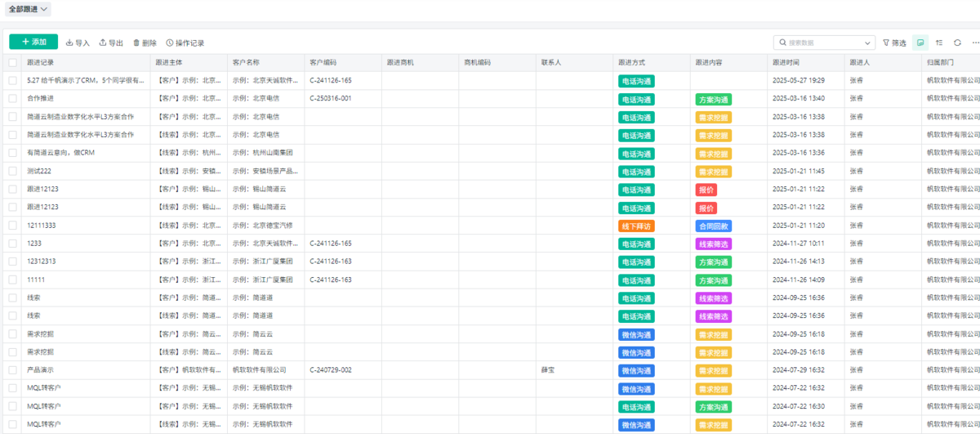Check the box for row 合作推进
The height and width of the screenshot is (434, 980).
(x=12, y=99)
